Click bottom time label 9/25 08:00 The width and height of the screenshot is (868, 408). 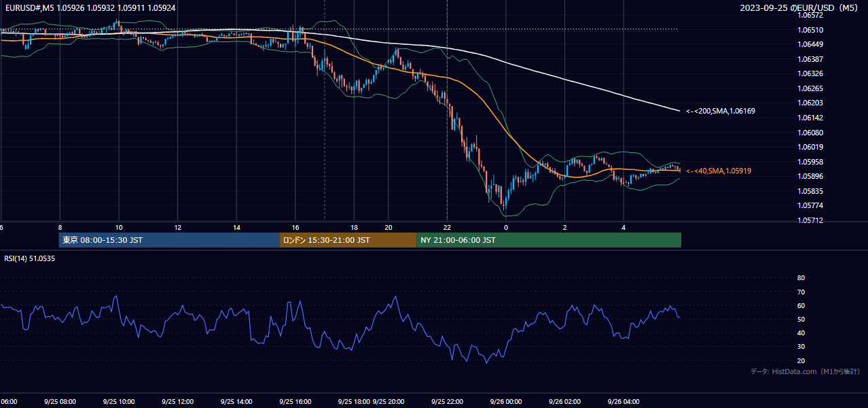(x=60, y=401)
